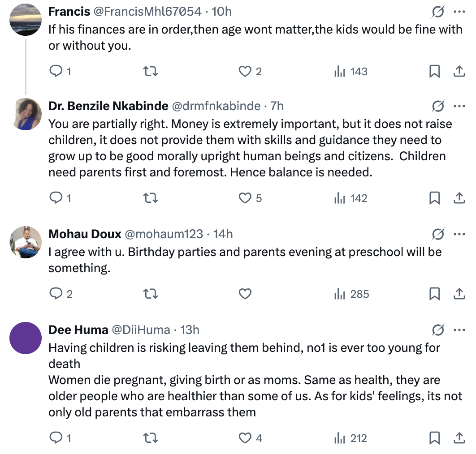This screenshot has height=454, width=476.
Task: Reply to Francis's tweet
Action: (55, 72)
